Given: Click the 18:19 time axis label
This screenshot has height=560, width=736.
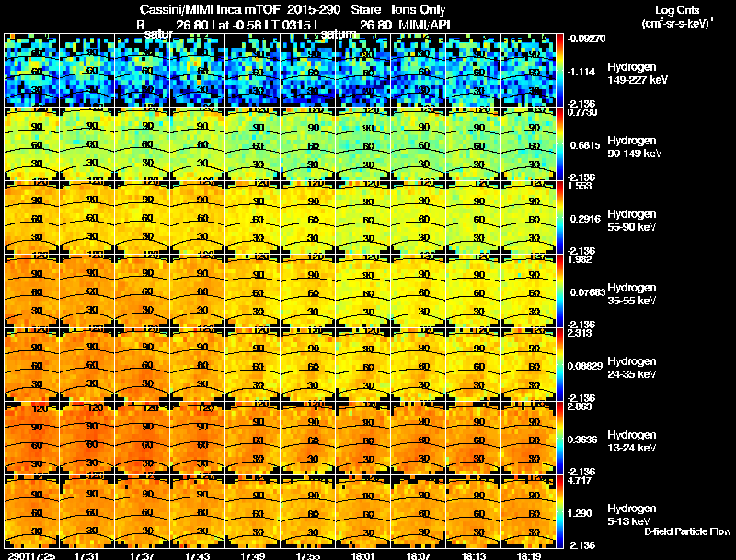Looking at the screenshot, I should click(x=528, y=555).
